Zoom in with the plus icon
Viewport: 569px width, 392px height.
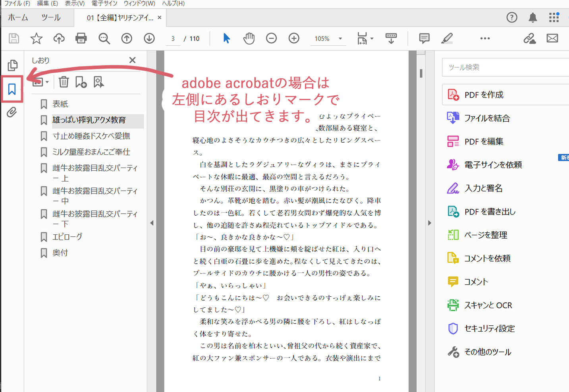coord(294,39)
